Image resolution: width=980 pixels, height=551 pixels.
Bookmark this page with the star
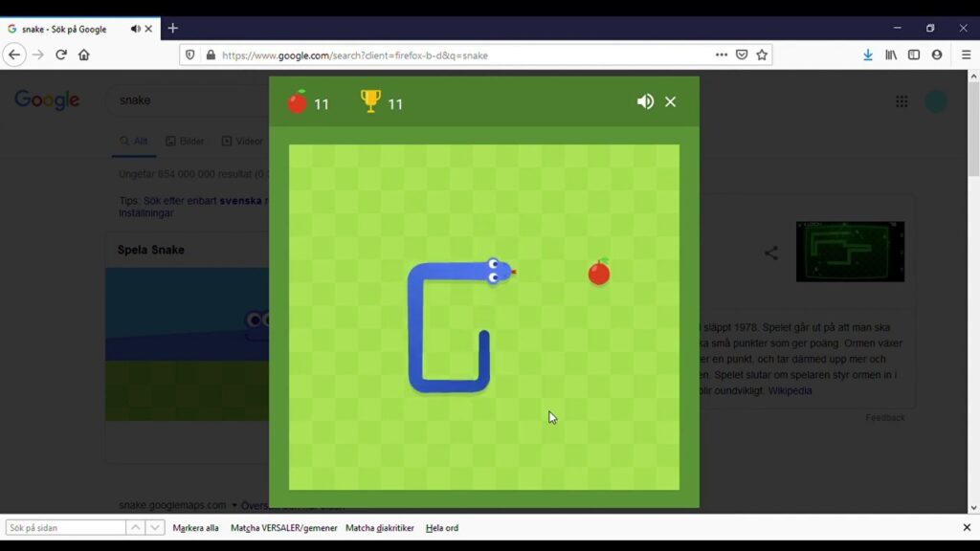(762, 55)
